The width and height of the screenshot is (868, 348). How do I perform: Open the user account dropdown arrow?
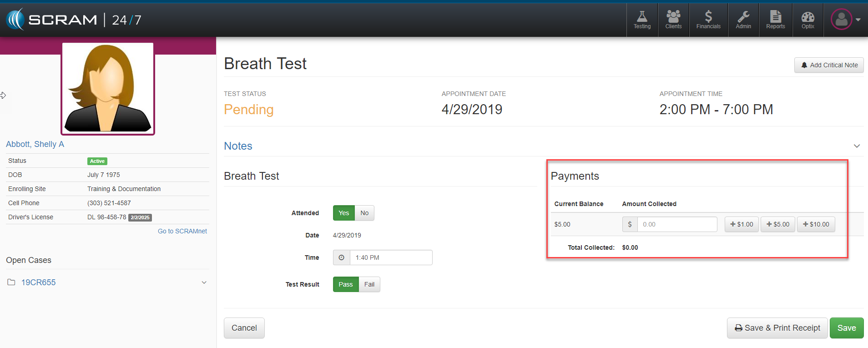pos(858,20)
